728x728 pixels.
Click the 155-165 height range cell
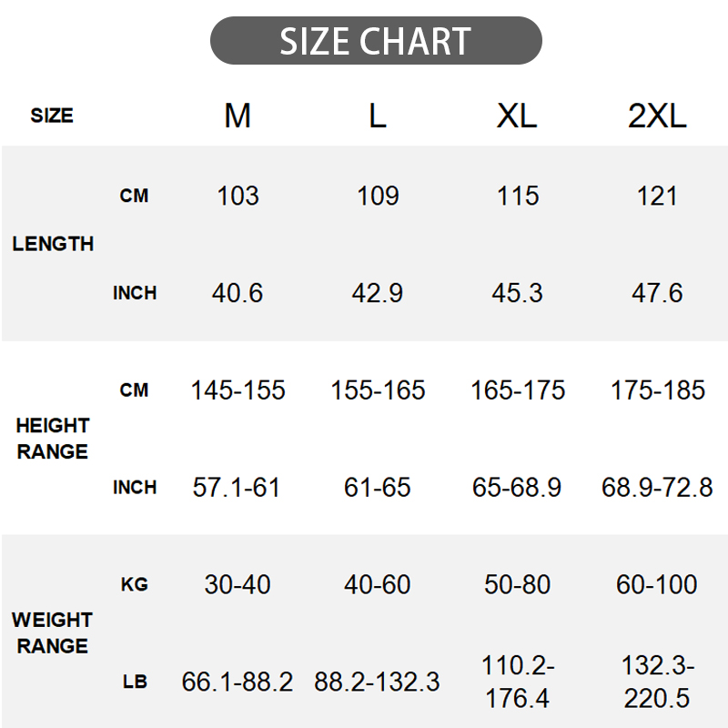(378, 390)
